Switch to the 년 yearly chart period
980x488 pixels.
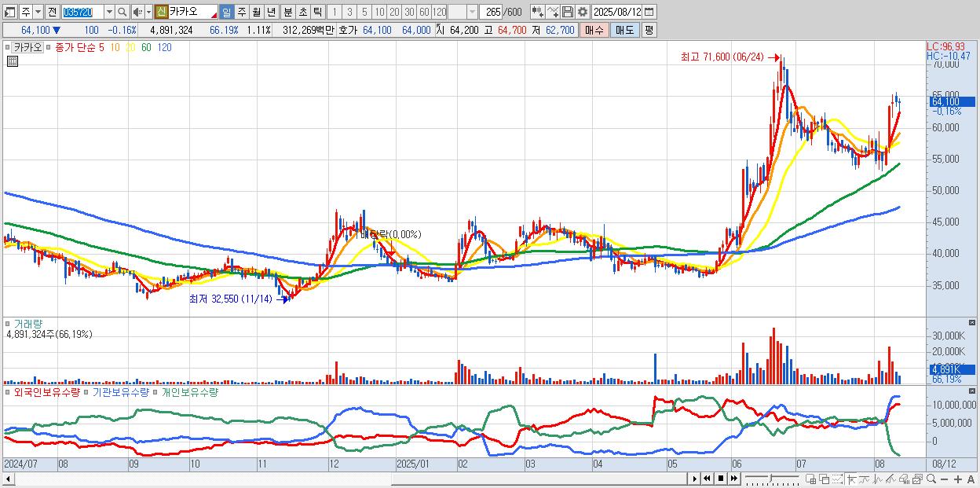pos(271,12)
